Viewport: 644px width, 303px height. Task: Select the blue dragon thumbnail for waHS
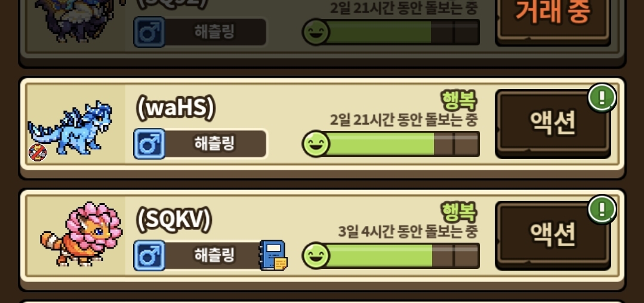[x=70, y=128]
